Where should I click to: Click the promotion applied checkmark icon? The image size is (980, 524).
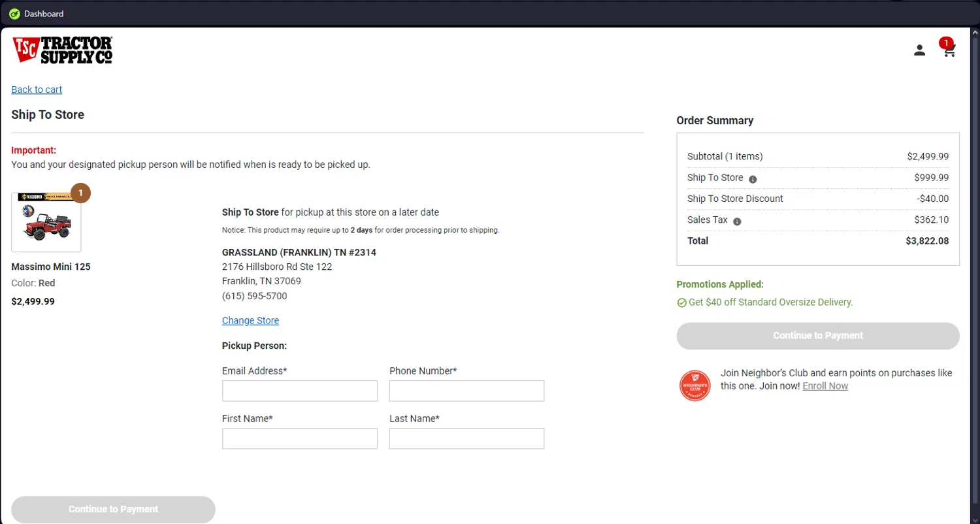[x=681, y=303]
